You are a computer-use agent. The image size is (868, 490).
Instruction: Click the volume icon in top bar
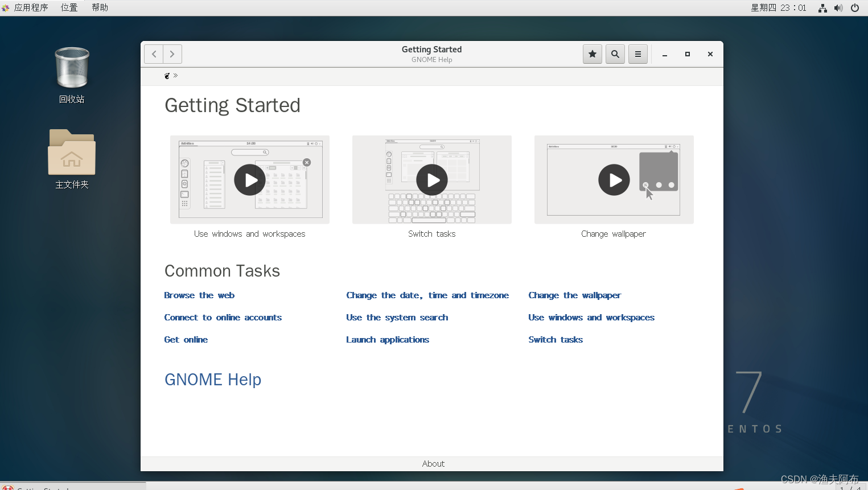click(838, 8)
